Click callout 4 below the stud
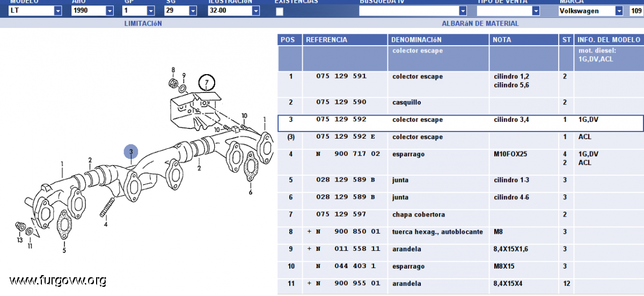 tap(106, 224)
